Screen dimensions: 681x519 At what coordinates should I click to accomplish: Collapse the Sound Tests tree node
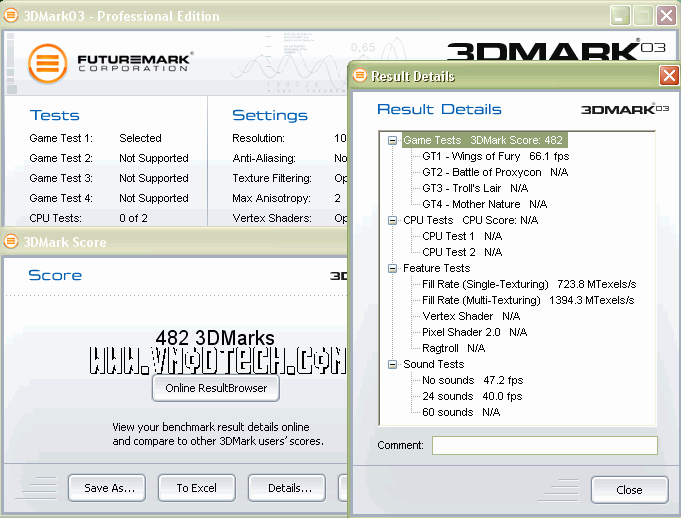pyautogui.click(x=392, y=364)
